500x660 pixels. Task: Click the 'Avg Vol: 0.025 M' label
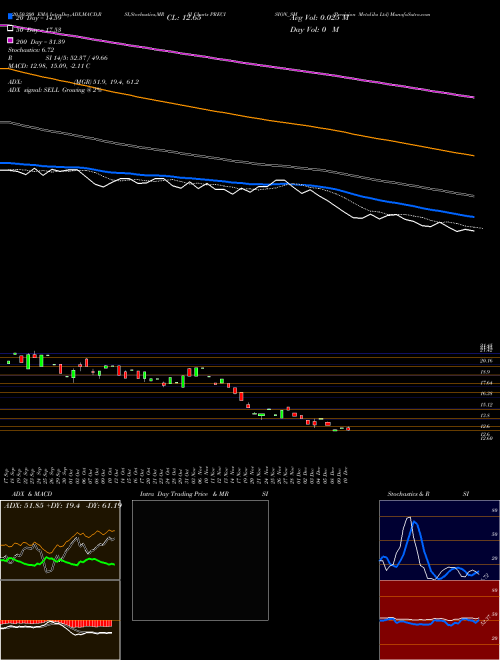319,18
